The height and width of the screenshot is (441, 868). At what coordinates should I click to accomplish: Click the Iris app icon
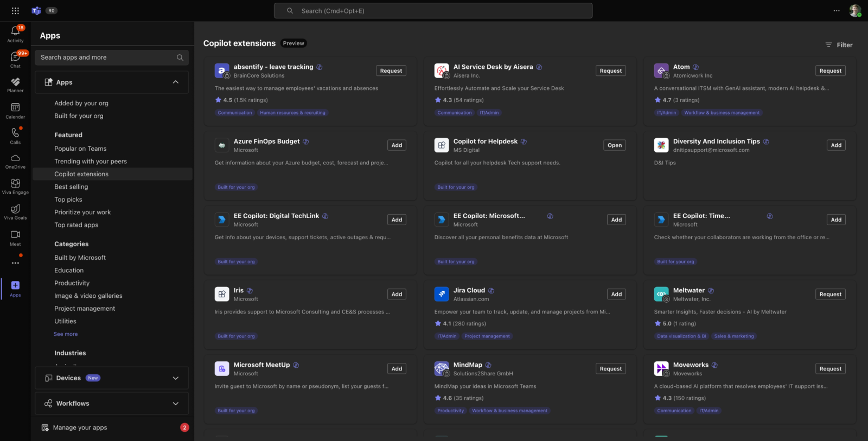(222, 294)
